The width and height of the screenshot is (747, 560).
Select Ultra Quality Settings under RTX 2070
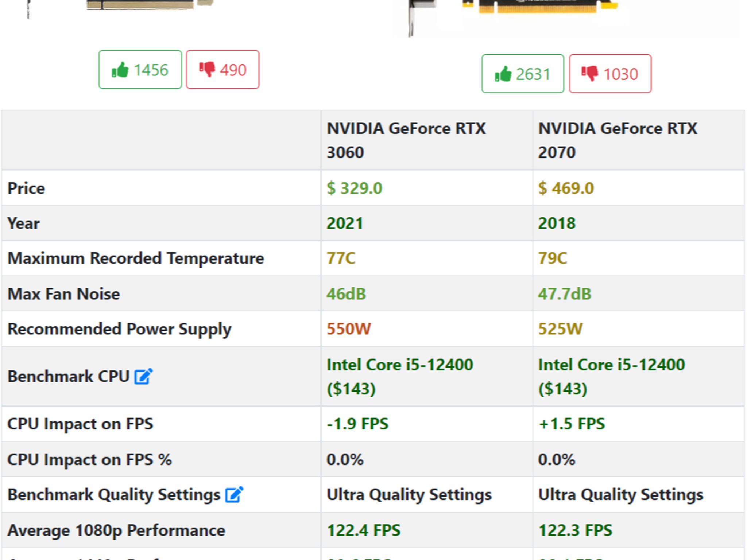tap(621, 495)
